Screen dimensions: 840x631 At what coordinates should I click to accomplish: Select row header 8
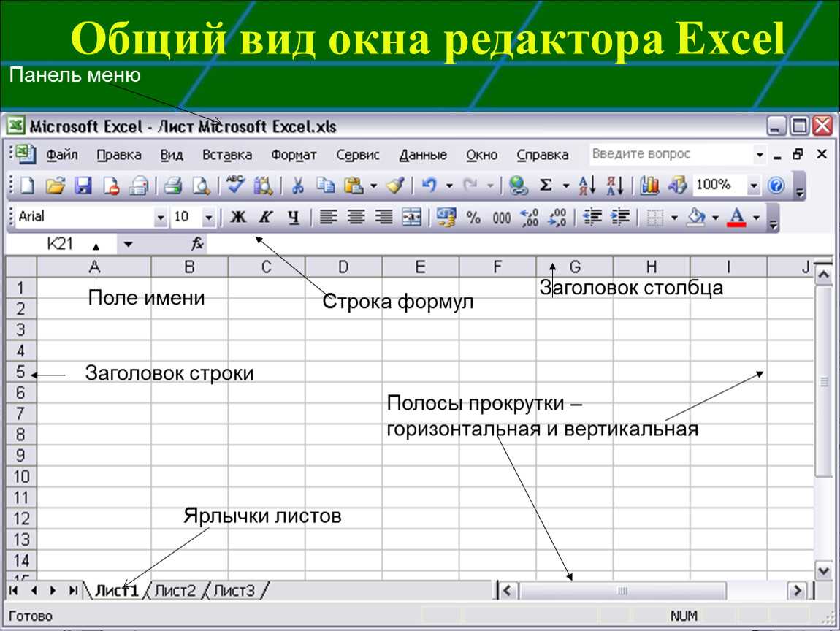coord(20,435)
